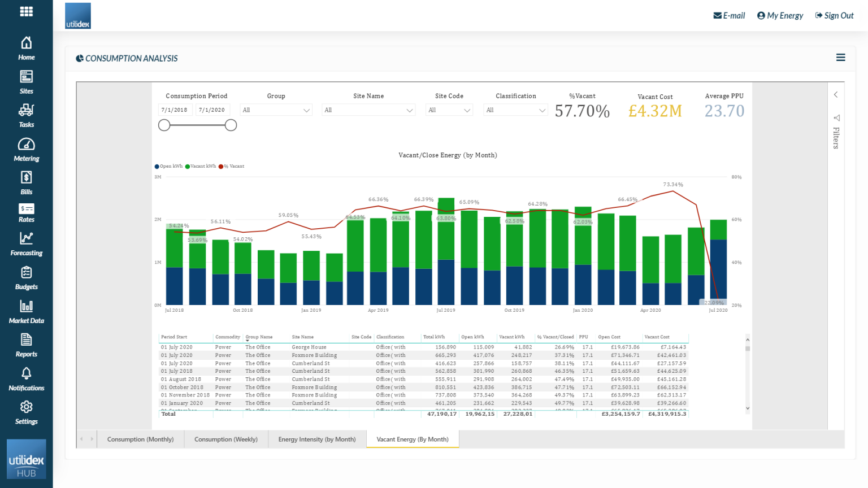Switch to the Consumption (Monthly) tab
Image resolution: width=868 pixels, height=488 pixels.
(140, 439)
